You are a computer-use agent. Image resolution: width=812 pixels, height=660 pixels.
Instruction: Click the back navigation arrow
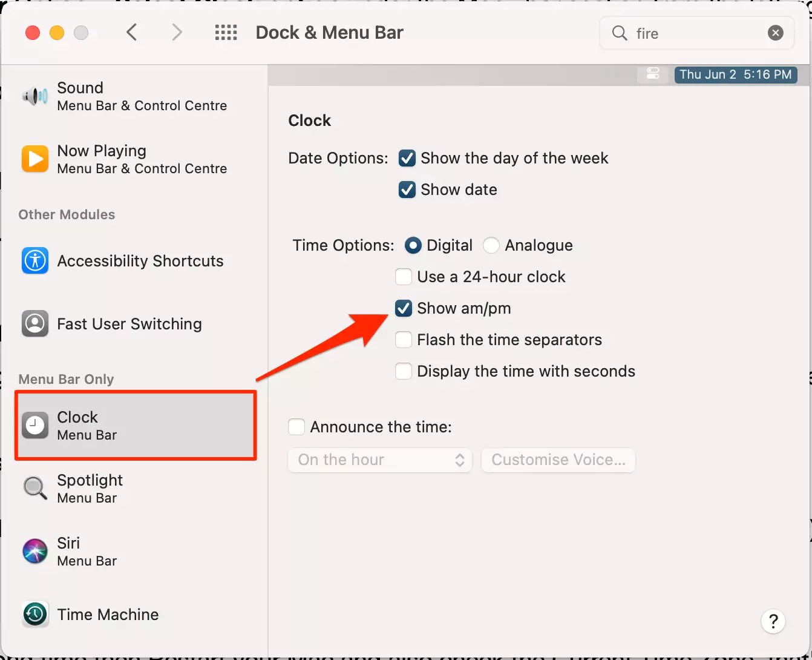[133, 32]
